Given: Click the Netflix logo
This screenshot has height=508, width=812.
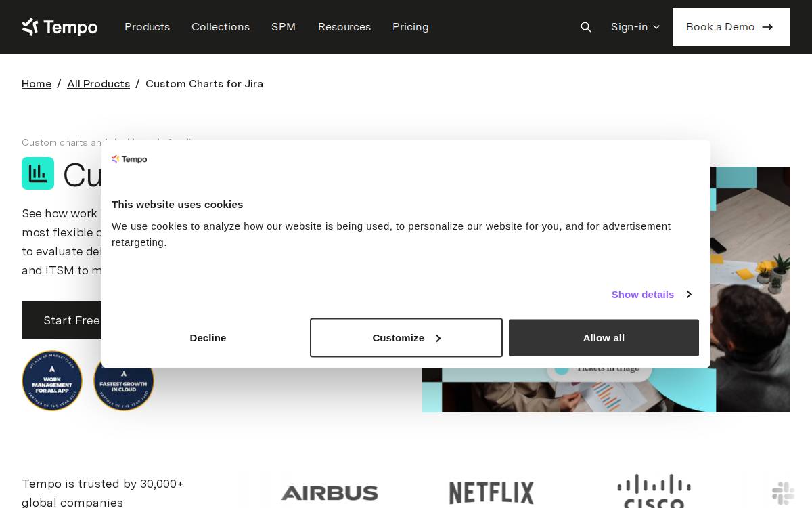Looking at the screenshot, I should (491, 493).
